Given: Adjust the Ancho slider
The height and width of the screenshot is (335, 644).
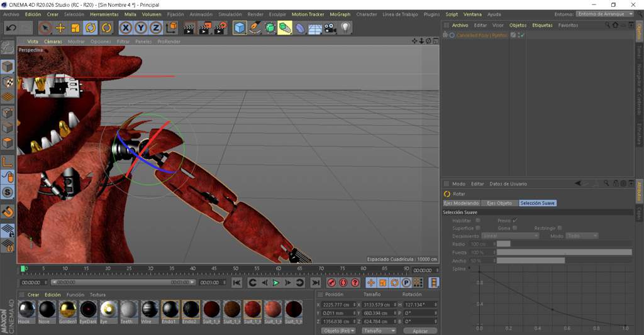Looking at the screenshot, I should tap(564, 261).
